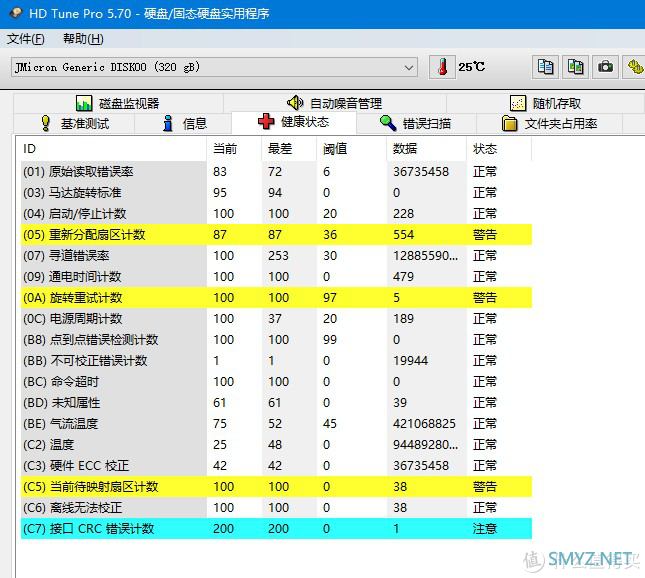Click the 注意 status in the C7 row
The width and height of the screenshot is (645, 578).
coord(485,528)
